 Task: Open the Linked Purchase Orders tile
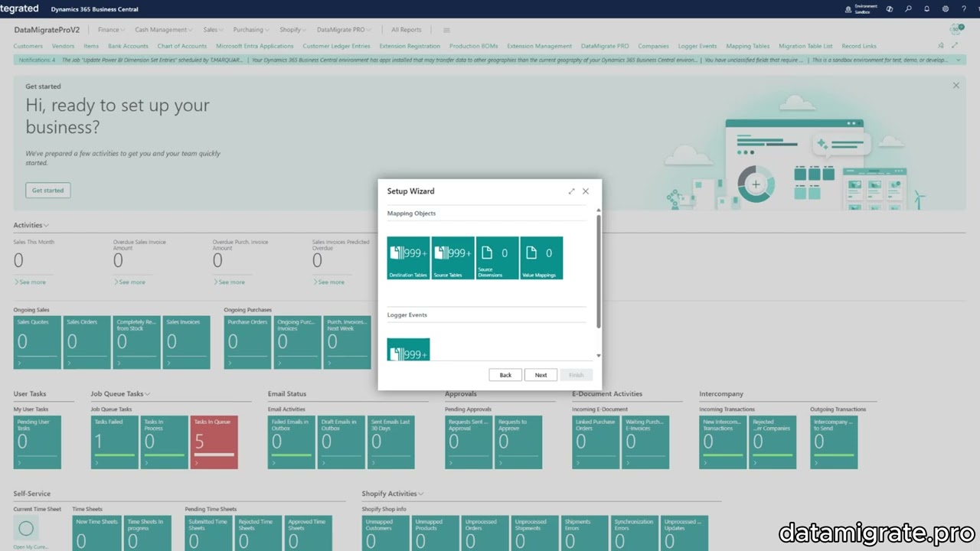(596, 442)
